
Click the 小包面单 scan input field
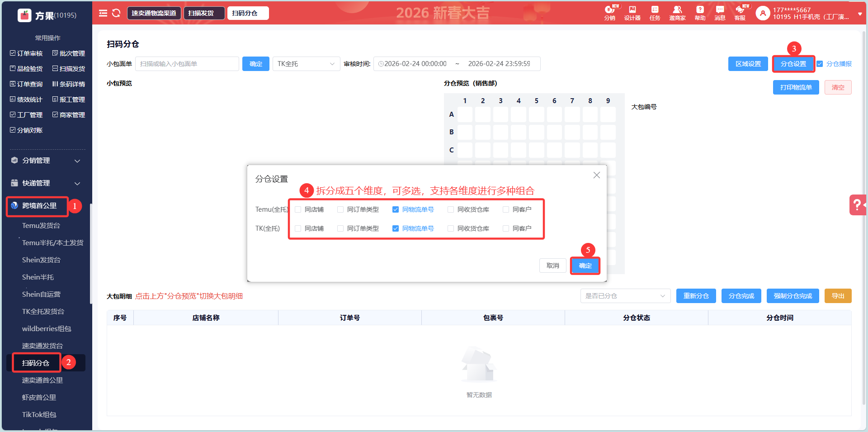point(187,64)
